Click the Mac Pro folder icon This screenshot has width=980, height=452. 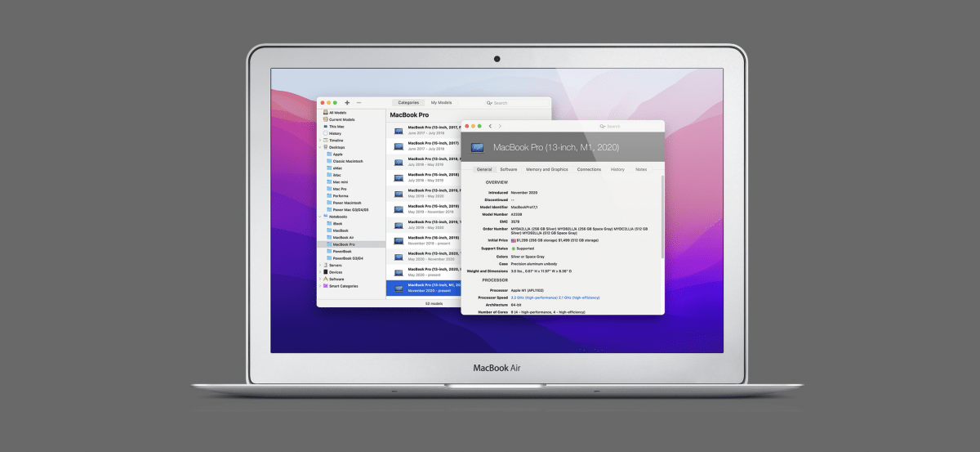[x=329, y=189]
